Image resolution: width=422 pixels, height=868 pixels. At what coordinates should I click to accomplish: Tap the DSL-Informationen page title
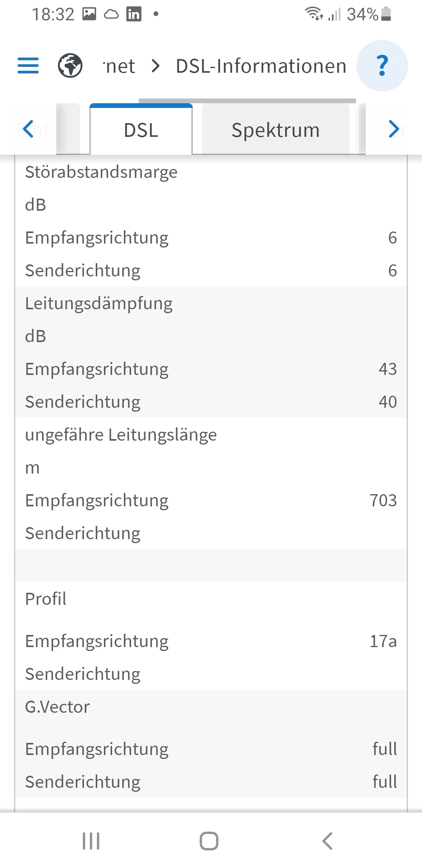[x=261, y=66]
